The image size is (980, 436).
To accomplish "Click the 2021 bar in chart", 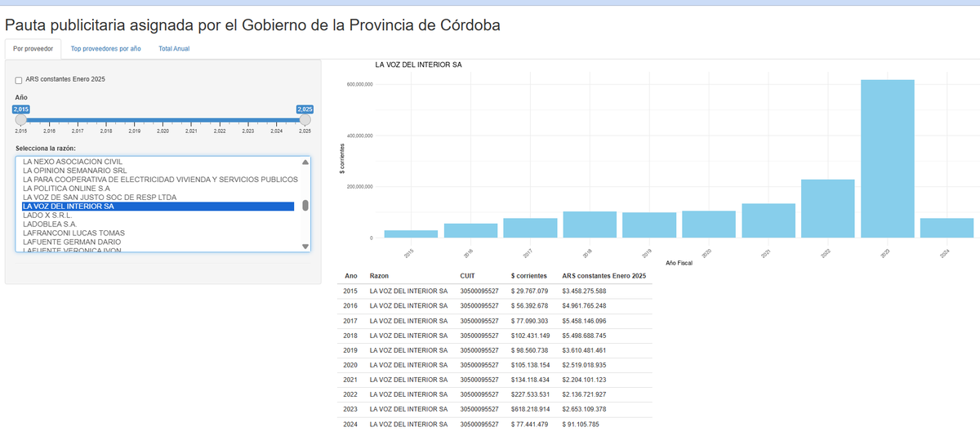I will [768, 220].
